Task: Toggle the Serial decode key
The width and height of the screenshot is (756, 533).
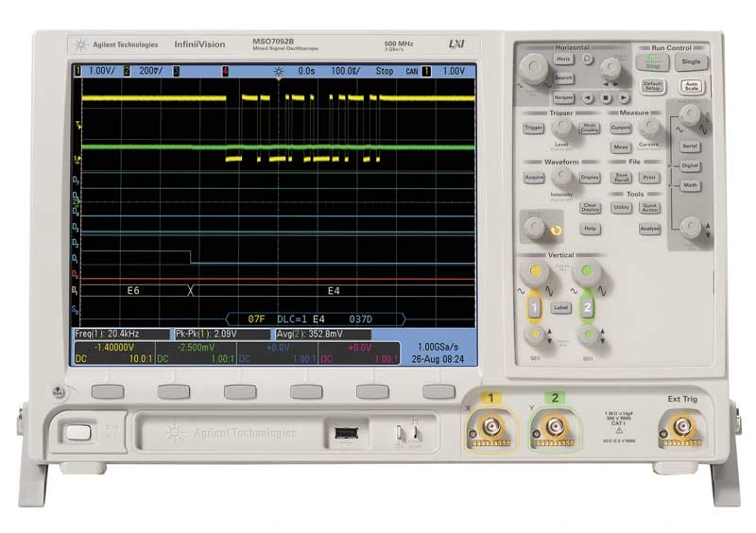Action: point(690,146)
